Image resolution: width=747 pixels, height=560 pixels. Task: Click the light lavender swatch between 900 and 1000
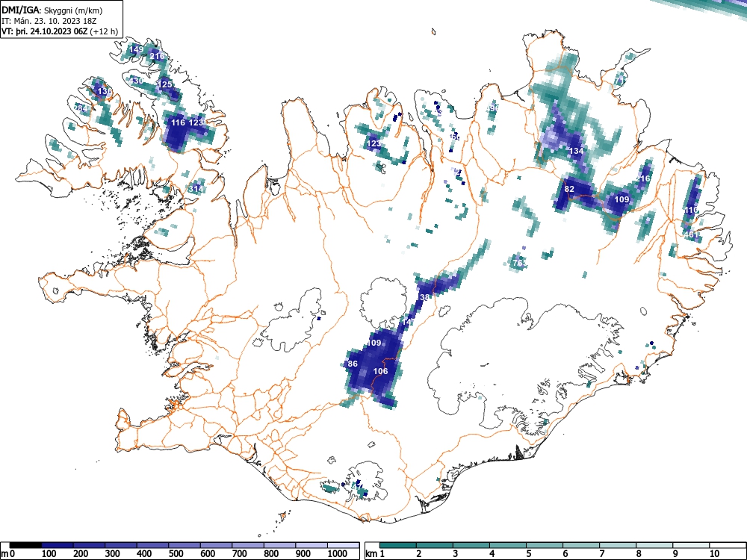(311, 545)
